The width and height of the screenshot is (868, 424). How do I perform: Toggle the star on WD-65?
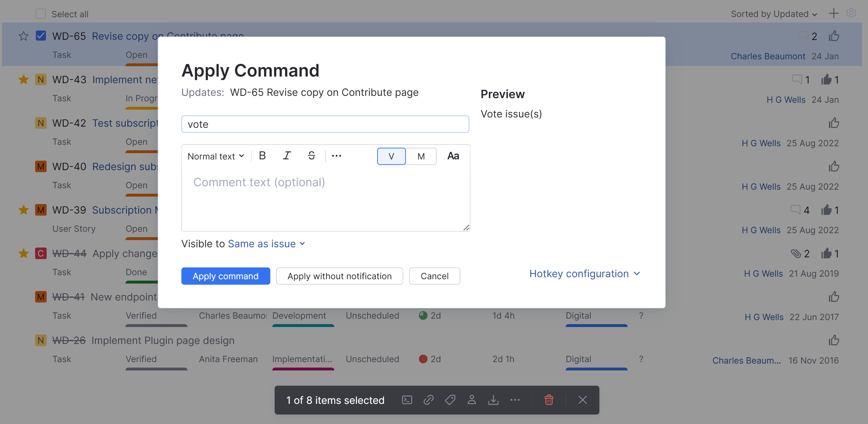coord(23,36)
